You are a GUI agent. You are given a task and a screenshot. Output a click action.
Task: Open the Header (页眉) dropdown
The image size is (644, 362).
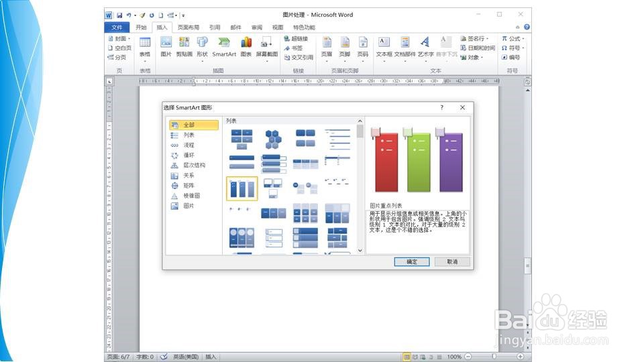tap(327, 48)
